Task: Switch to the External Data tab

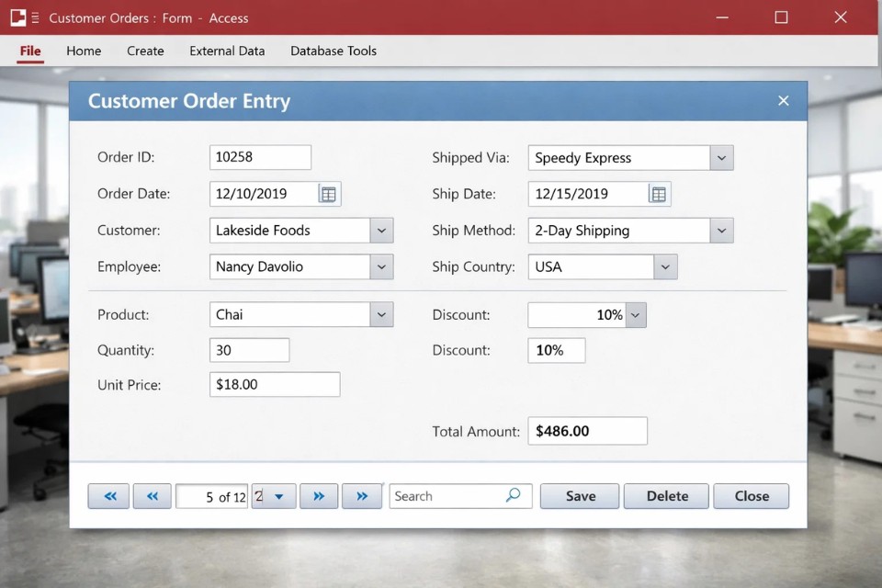Action: pyautogui.click(x=227, y=51)
